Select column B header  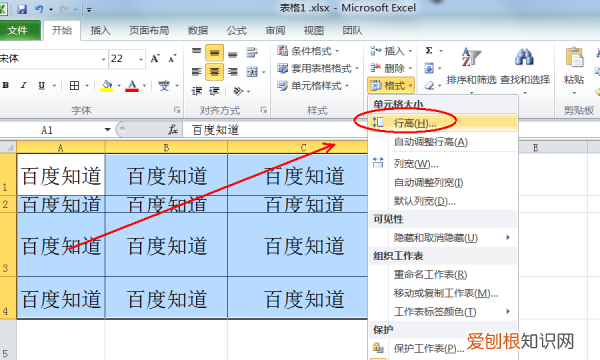pos(166,148)
